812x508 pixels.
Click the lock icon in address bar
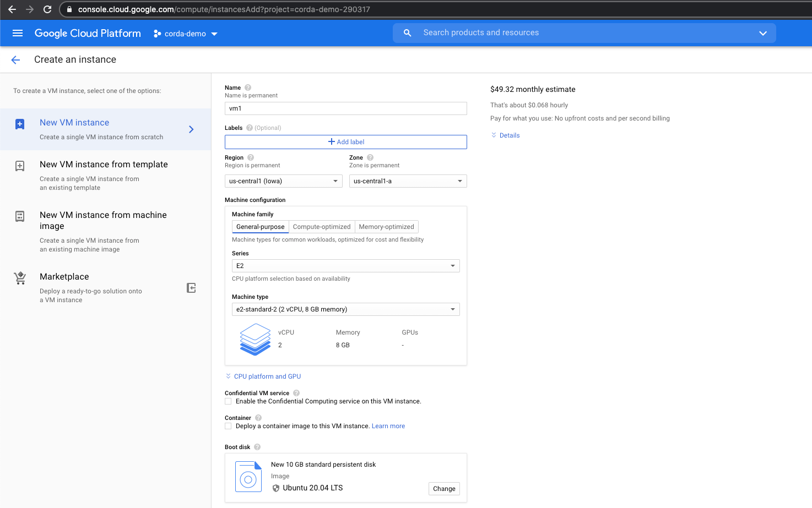tap(69, 9)
